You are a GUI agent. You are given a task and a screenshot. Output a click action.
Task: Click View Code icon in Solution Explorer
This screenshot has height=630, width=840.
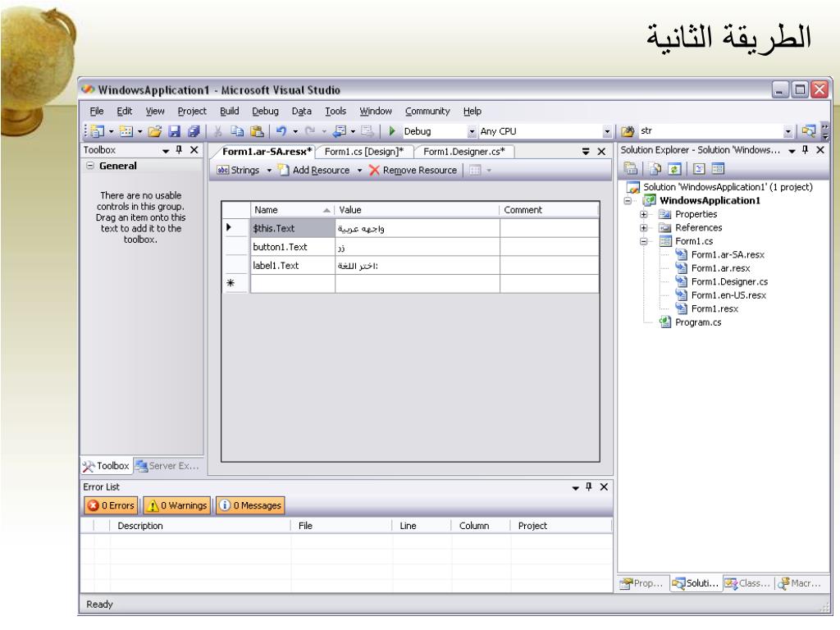point(699,169)
